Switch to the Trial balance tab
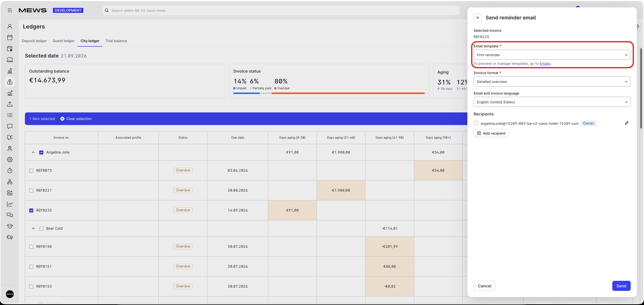This screenshot has height=305, width=644. coord(116,41)
